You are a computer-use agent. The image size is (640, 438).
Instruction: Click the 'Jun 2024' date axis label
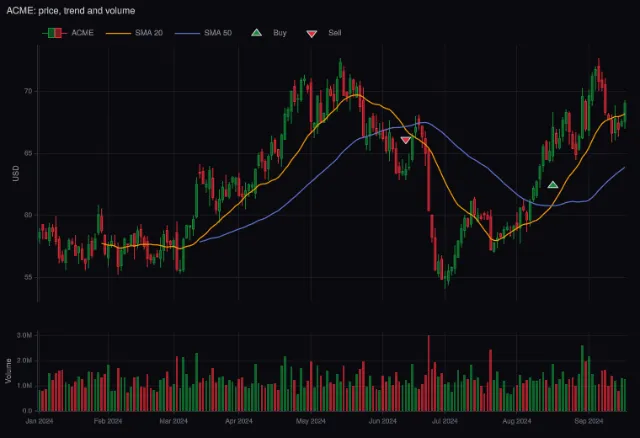382,421
